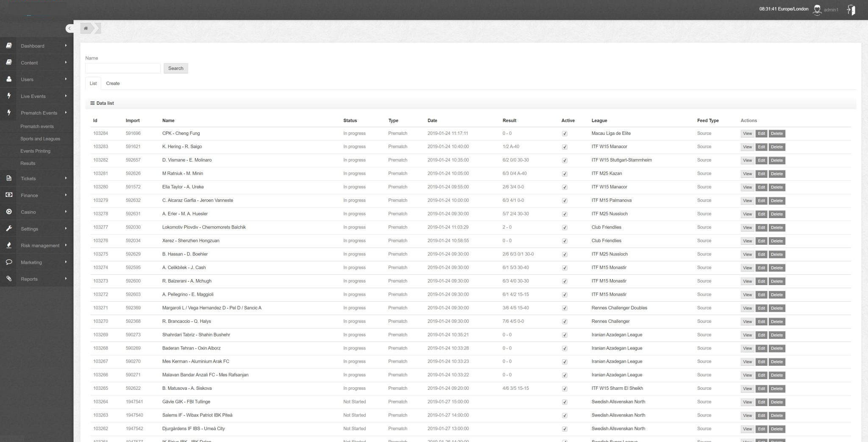868x442 pixels.
Task: Click the admin1 username text
Action: (x=831, y=10)
